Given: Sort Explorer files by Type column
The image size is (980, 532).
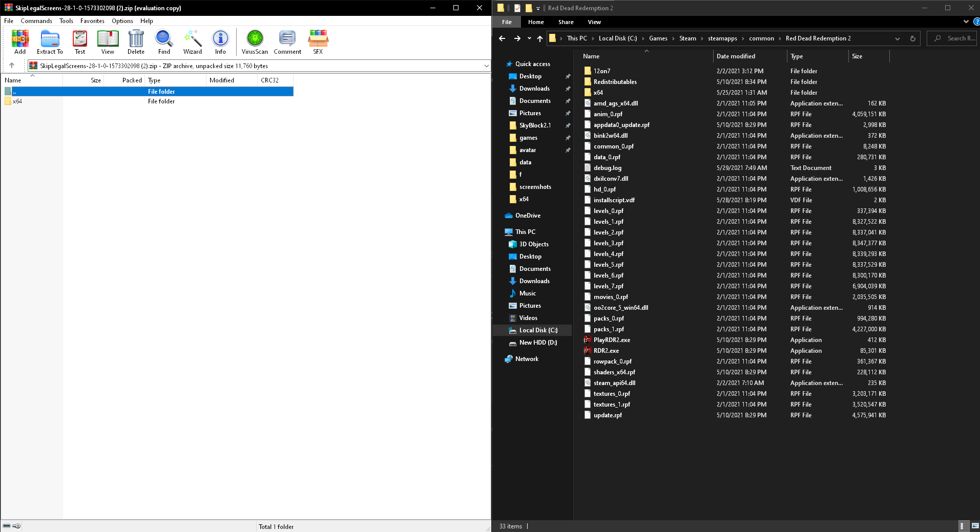Looking at the screenshot, I should pos(818,56).
